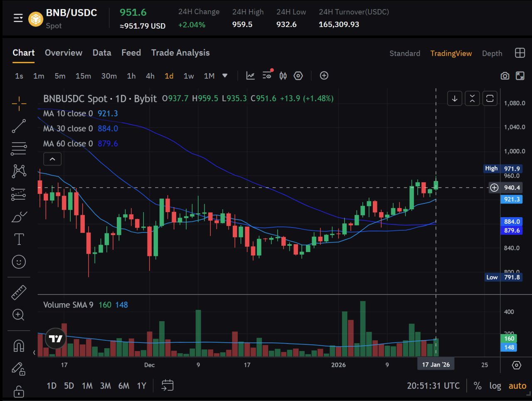Viewport: 532px width, 401px height.
Task: Open the hamburger menu beside BNB/USDC
Action: 18,18
